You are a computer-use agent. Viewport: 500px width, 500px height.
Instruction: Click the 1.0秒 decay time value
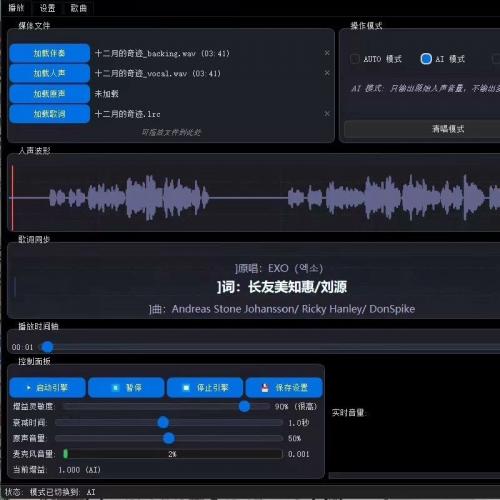298,423
